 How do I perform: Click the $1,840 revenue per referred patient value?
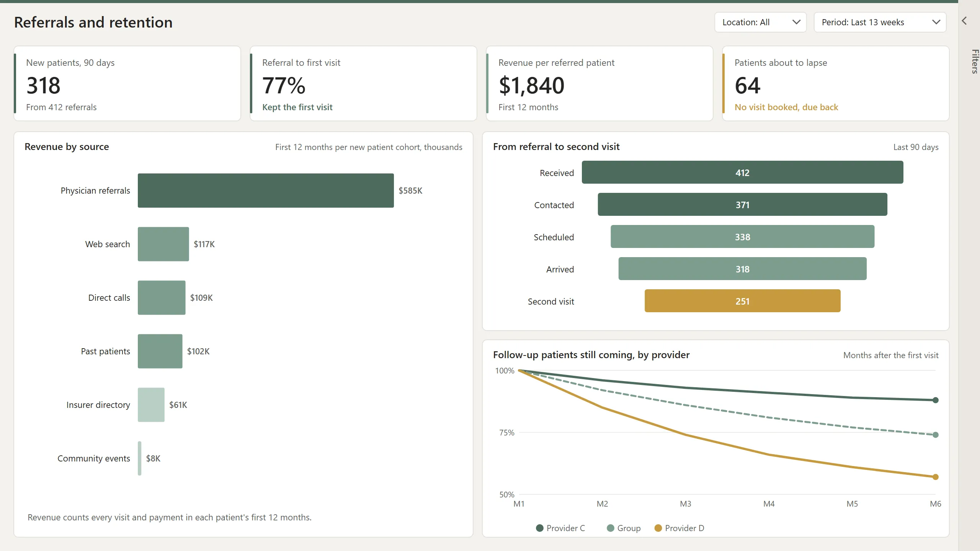[x=531, y=85]
